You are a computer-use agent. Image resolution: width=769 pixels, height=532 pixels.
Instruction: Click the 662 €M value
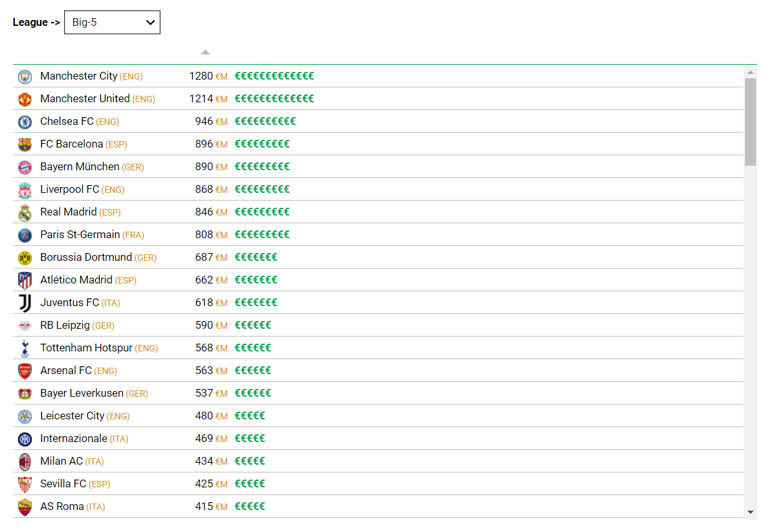[x=212, y=280]
